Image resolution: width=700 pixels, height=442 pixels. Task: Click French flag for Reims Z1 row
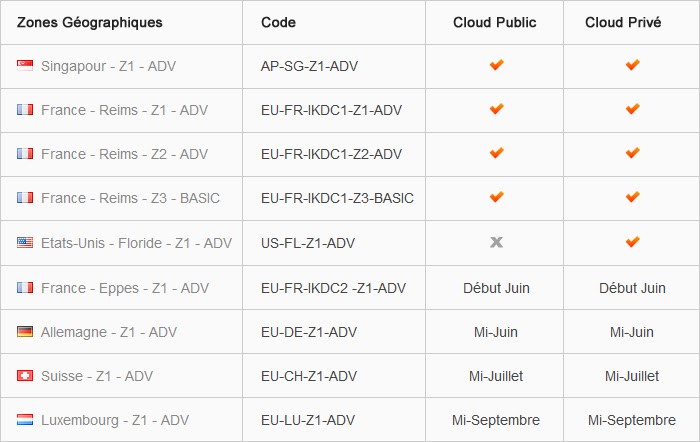[x=25, y=109]
